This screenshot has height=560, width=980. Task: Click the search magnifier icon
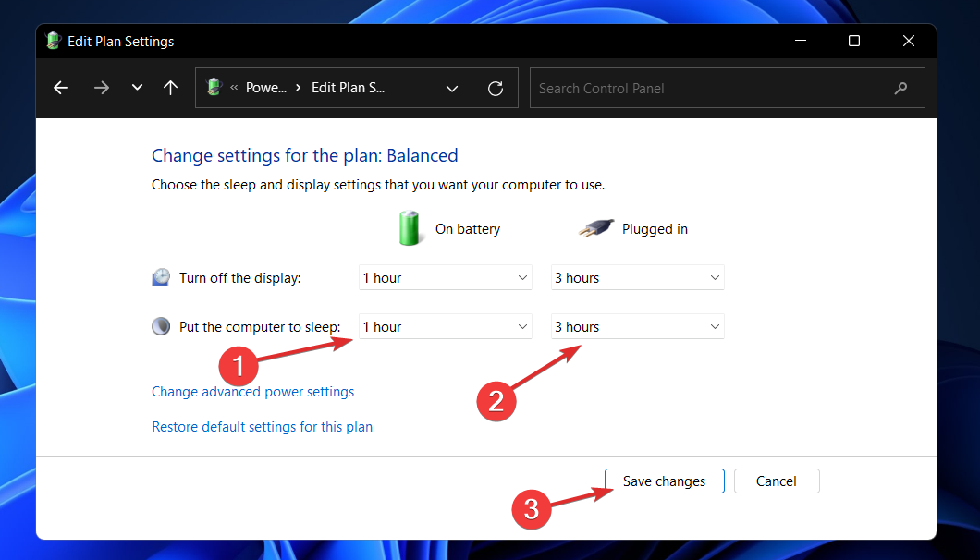[x=900, y=88]
